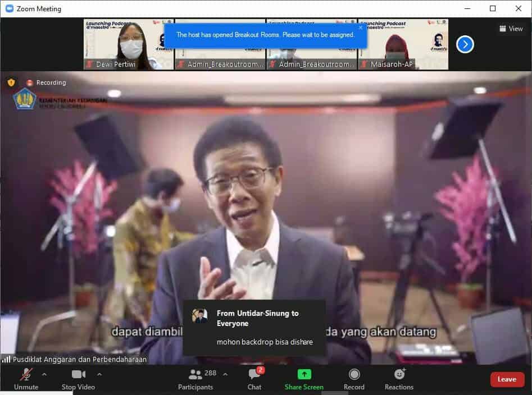This screenshot has width=532, height=395.
Task: Minimize the Zoom Meeting window
Action: (x=467, y=8)
